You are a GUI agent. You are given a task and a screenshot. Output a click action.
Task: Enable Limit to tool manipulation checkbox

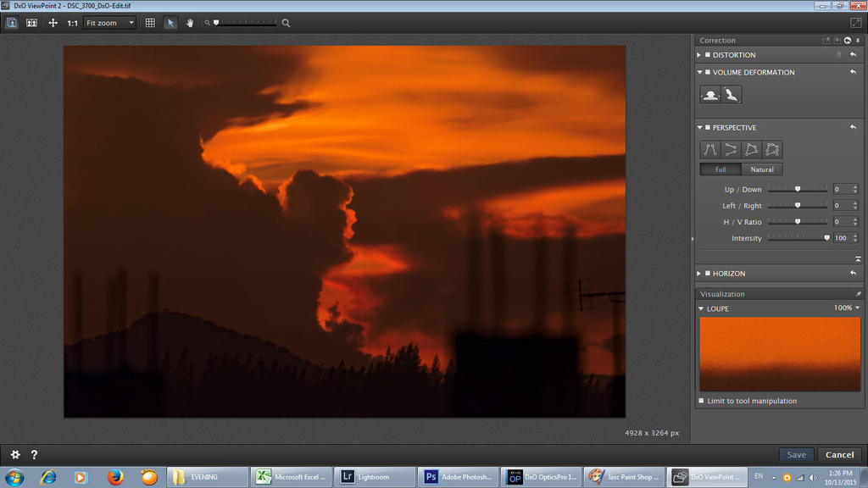coord(701,401)
